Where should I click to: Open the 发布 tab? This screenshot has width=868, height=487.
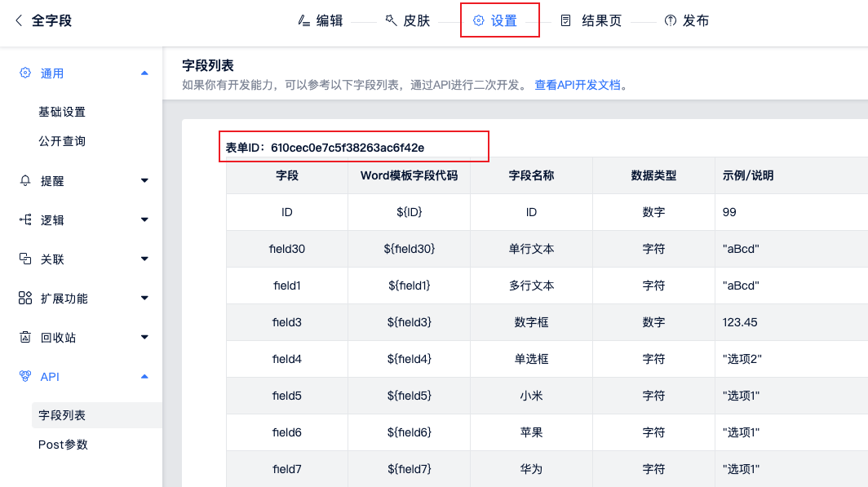[686, 20]
